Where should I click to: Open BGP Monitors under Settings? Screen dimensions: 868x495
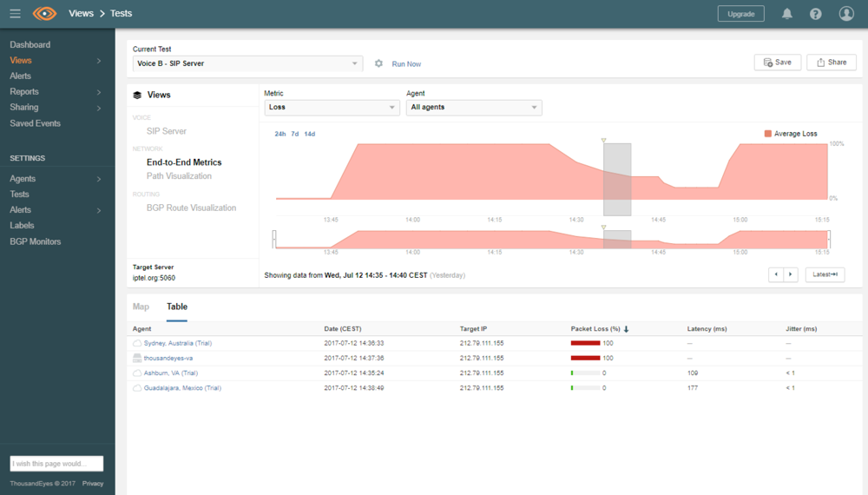click(35, 241)
